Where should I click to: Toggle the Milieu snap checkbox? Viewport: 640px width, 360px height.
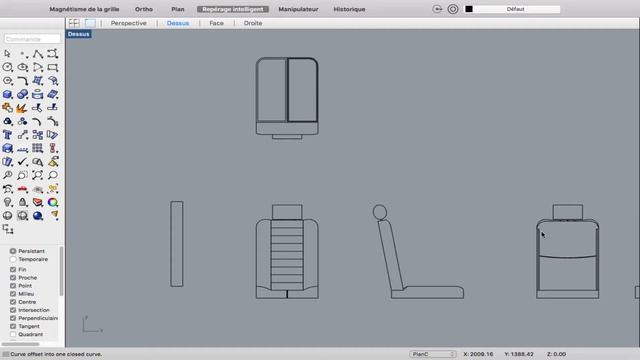click(x=13, y=294)
